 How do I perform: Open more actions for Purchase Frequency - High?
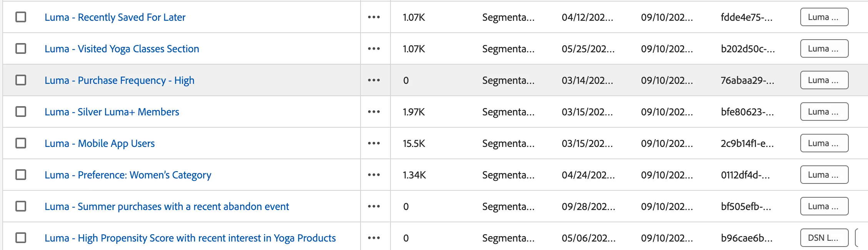click(374, 80)
